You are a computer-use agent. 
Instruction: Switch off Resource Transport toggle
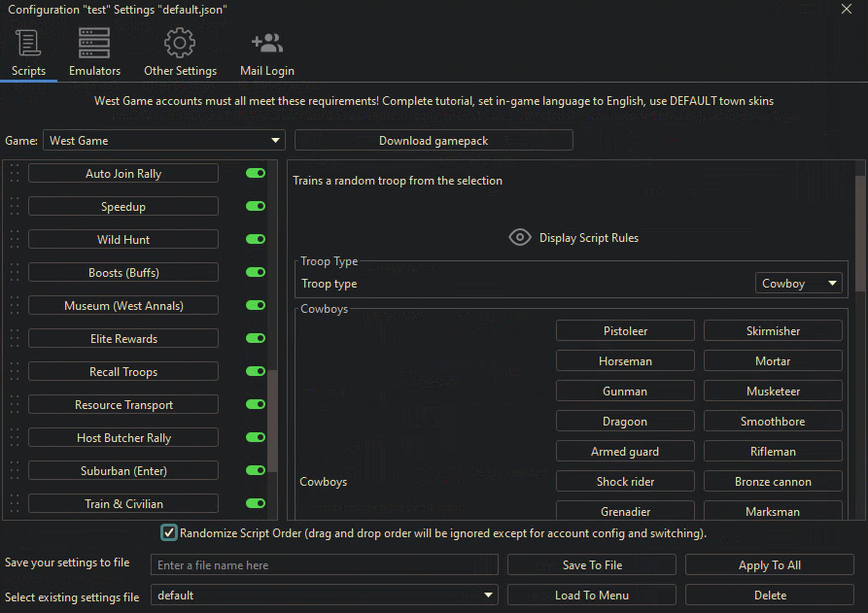coord(256,404)
